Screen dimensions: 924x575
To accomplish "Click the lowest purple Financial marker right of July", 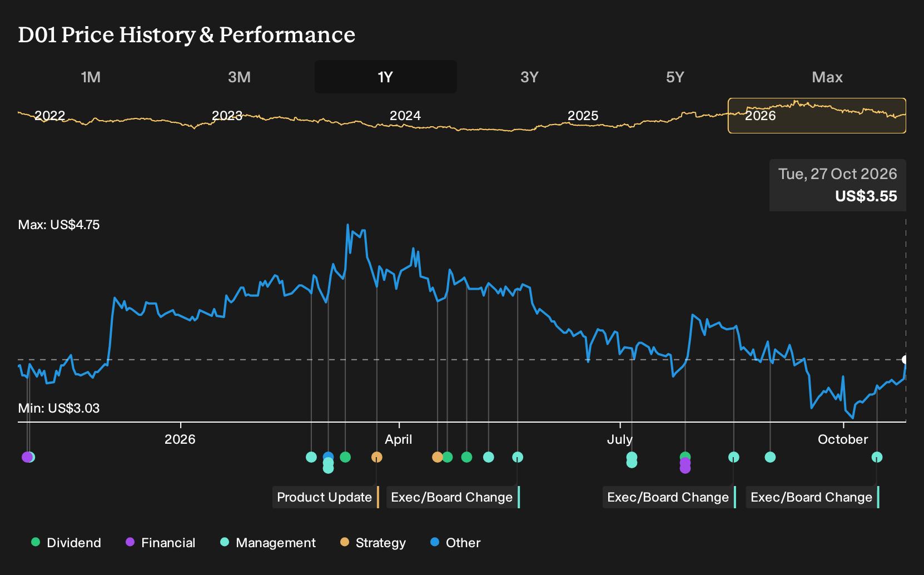I will [685, 468].
